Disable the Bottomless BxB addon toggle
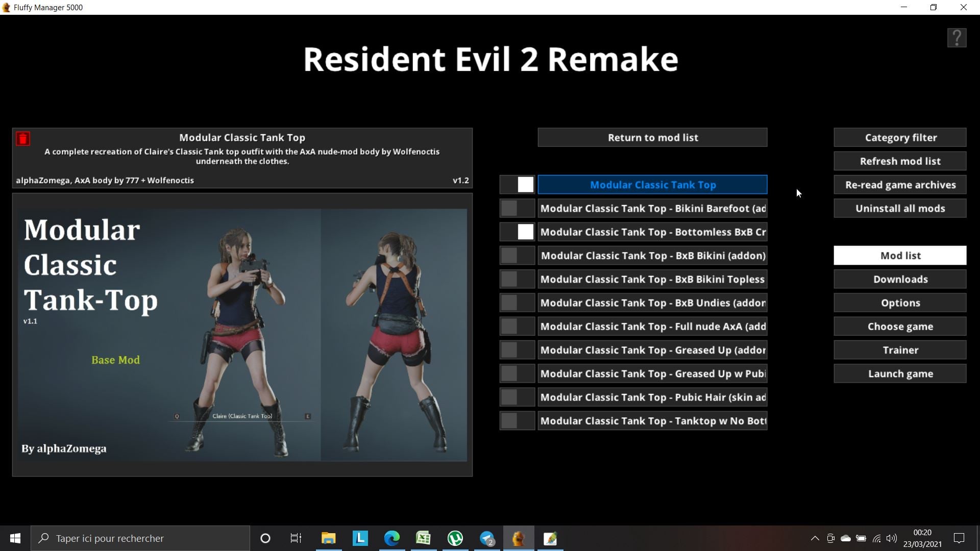Screen dimensions: 980x551 (517, 232)
